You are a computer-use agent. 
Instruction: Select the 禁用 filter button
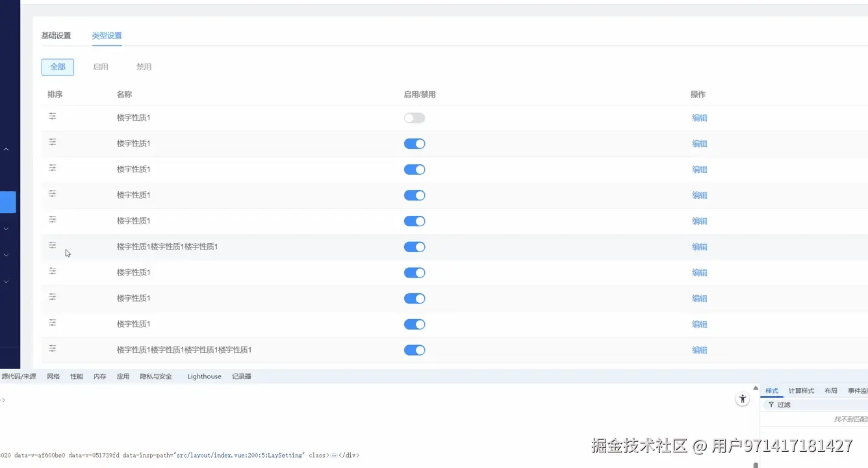[x=144, y=67]
